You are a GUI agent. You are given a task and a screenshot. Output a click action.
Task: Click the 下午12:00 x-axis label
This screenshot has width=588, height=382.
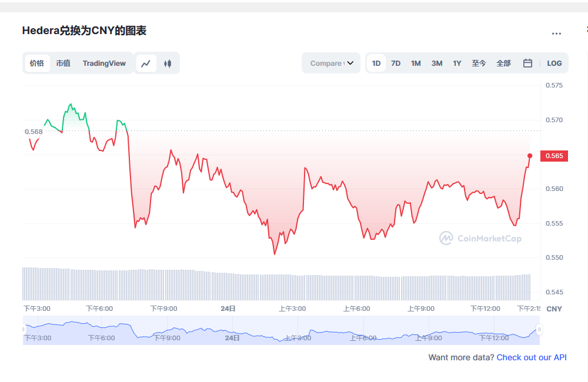[485, 309]
